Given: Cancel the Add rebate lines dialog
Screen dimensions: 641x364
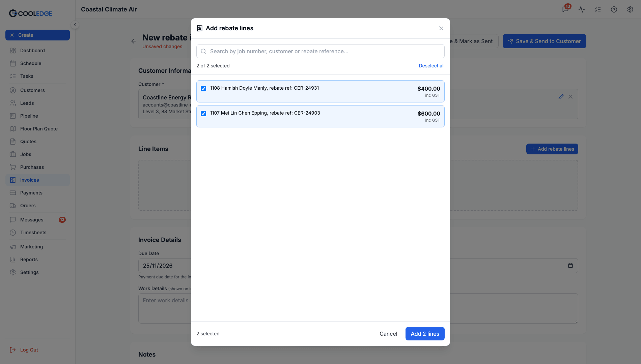Looking at the screenshot, I should [x=388, y=334].
